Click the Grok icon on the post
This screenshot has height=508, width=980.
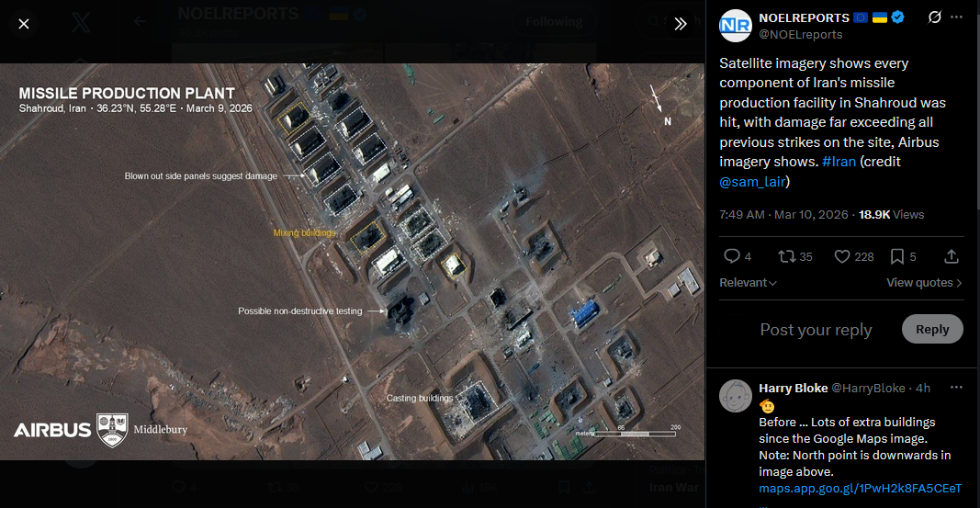(934, 17)
